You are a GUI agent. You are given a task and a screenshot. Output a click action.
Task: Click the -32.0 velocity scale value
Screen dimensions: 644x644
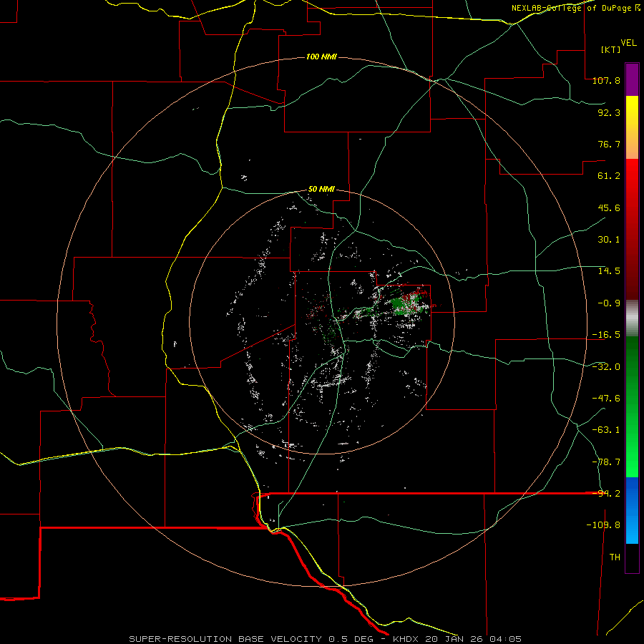point(606,367)
